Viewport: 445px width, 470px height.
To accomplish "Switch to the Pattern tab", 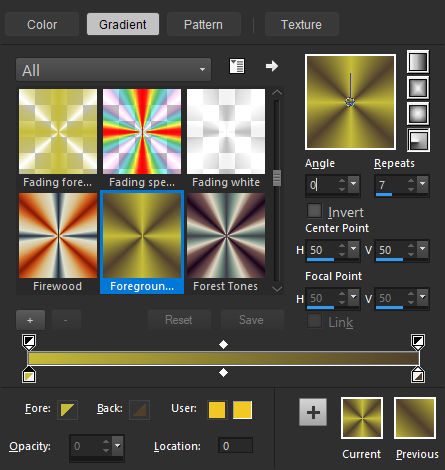I will point(203,24).
